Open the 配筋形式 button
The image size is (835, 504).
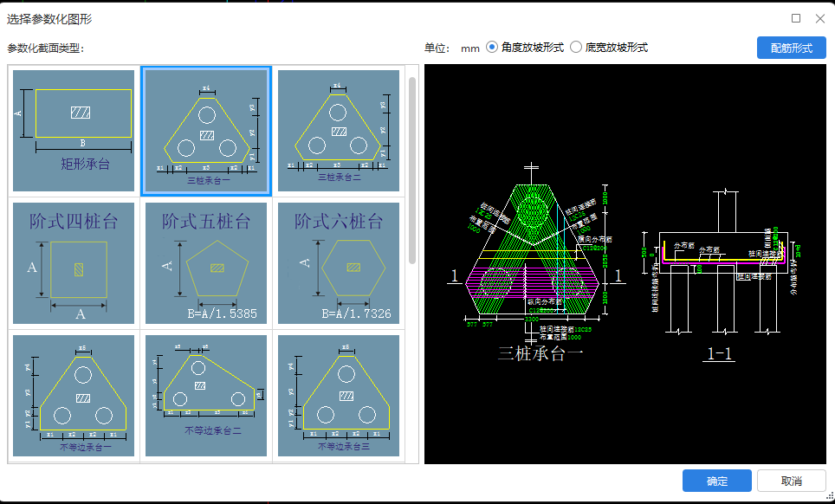click(792, 48)
